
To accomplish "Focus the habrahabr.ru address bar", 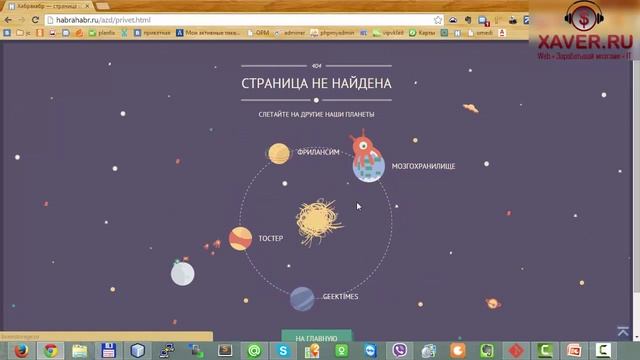I will coord(244,20).
